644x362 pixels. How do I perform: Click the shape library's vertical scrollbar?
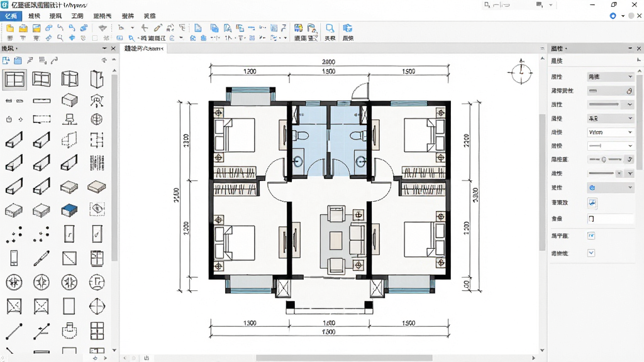[114, 167]
